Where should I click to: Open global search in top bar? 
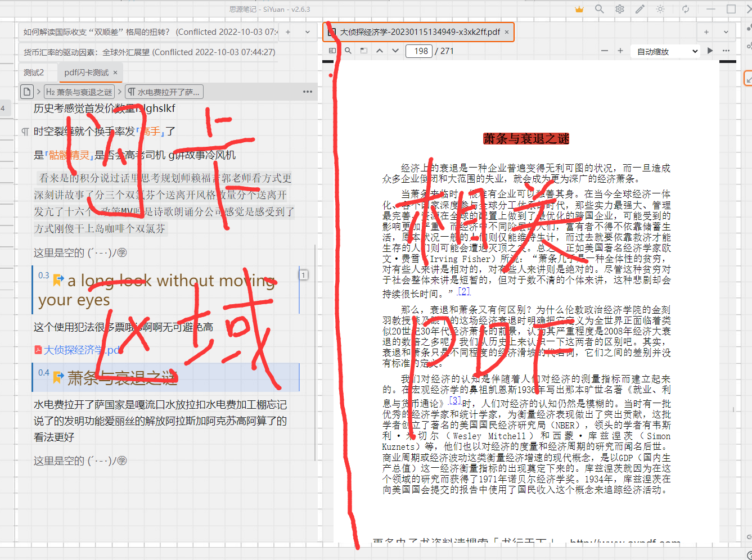point(600,9)
